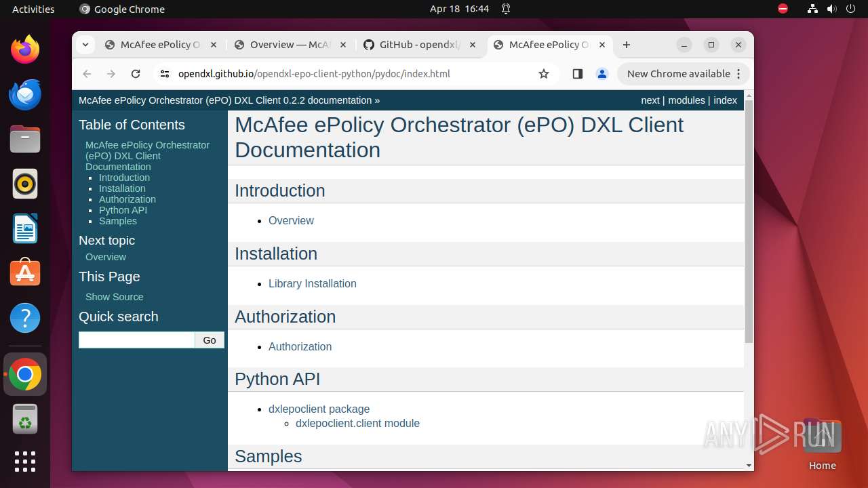
Task: Open dxlepoclient.client module link
Action: click(357, 423)
